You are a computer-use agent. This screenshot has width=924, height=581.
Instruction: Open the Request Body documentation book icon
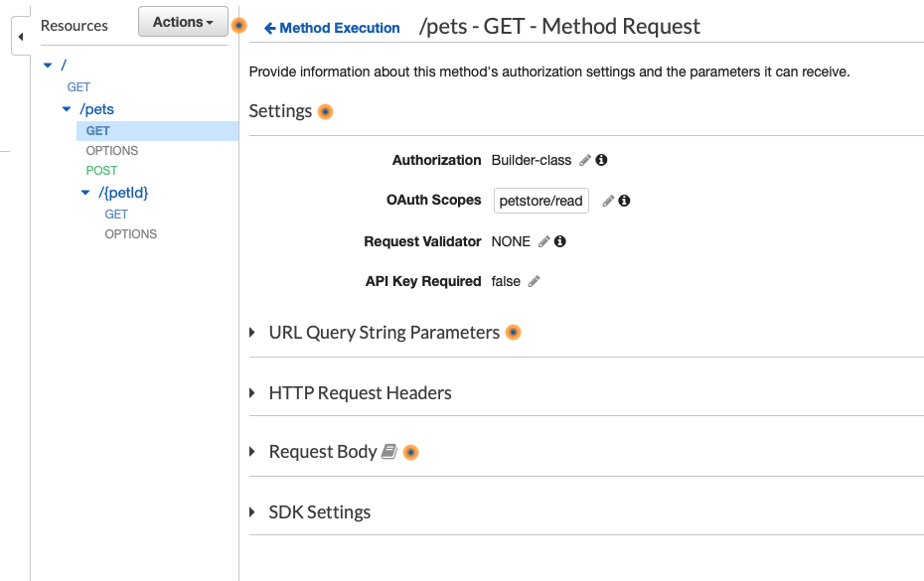[388, 451]
